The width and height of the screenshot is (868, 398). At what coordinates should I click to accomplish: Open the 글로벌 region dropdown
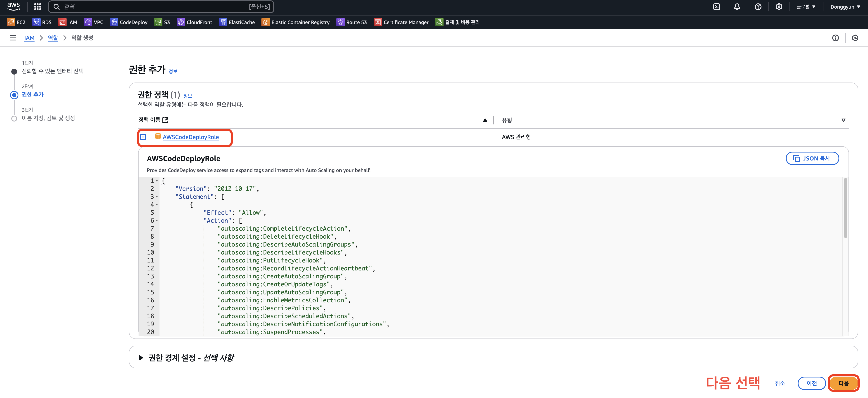(806, 7)
